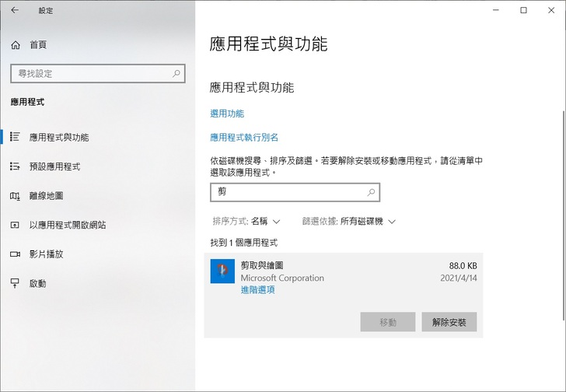The width and height of the screenshot is (566, 392).
Task: Click the back arrow icon
Action: tap(16, 11)
